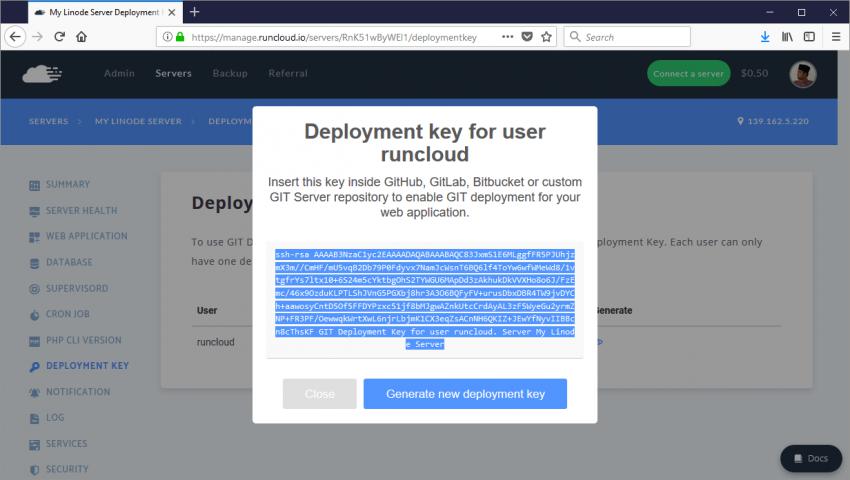Open LOG in the sidebar
The width and height of the screenshot is (850, 480).
[x=55, y=418]
